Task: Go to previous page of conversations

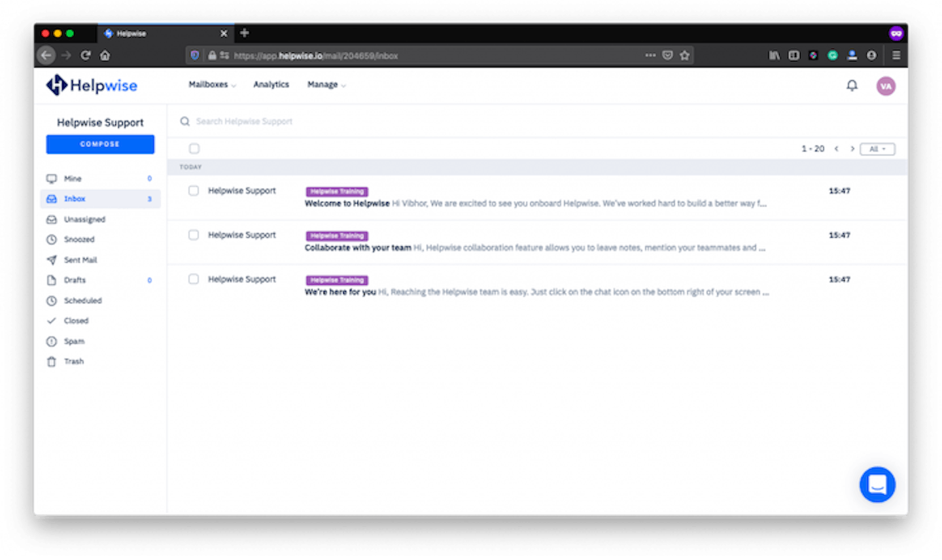Action: point(836,149)
